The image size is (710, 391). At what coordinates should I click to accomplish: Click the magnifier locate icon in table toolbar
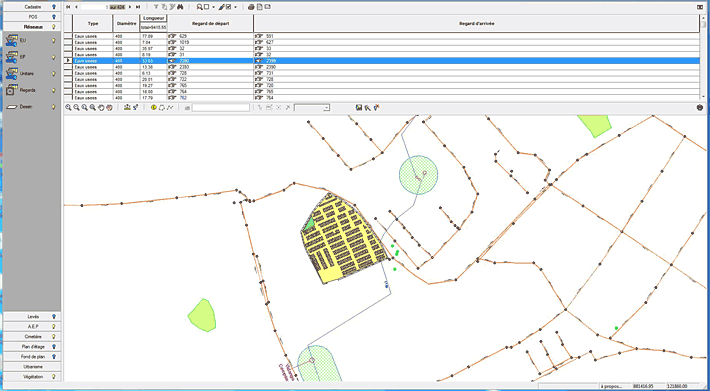pos(199,7)
